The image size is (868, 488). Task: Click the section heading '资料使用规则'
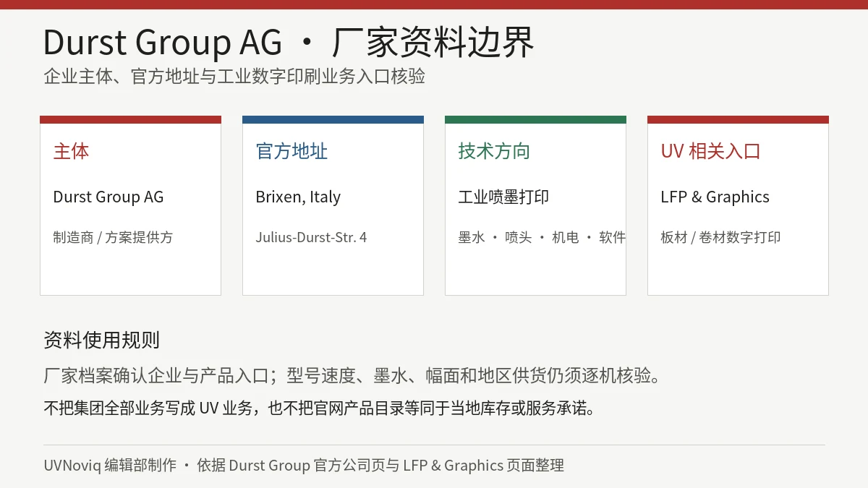click(101, 340)
